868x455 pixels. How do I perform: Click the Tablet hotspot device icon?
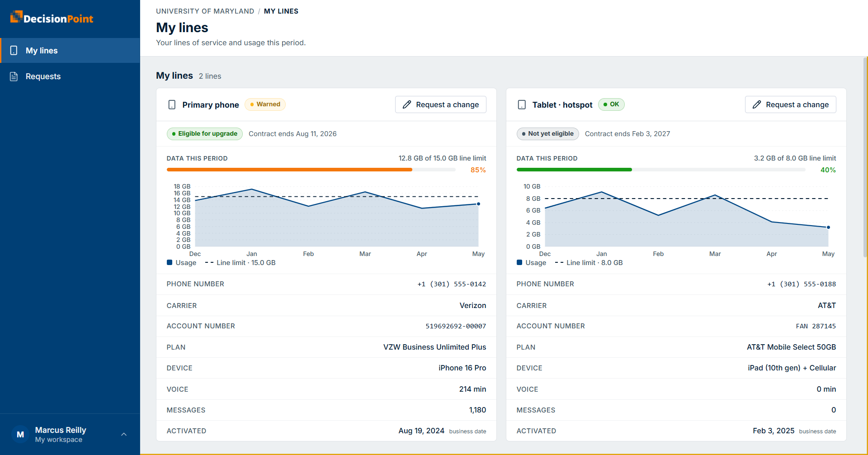tap(522, 104)
